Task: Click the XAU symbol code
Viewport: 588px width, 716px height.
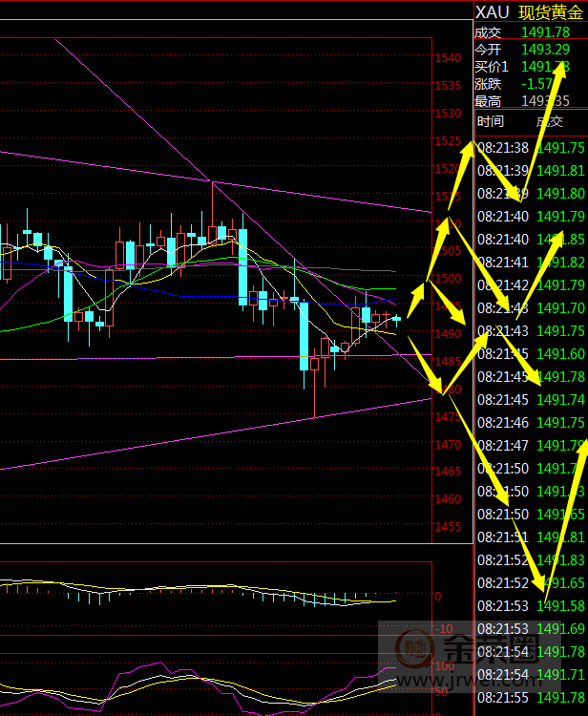Action: 492,11
